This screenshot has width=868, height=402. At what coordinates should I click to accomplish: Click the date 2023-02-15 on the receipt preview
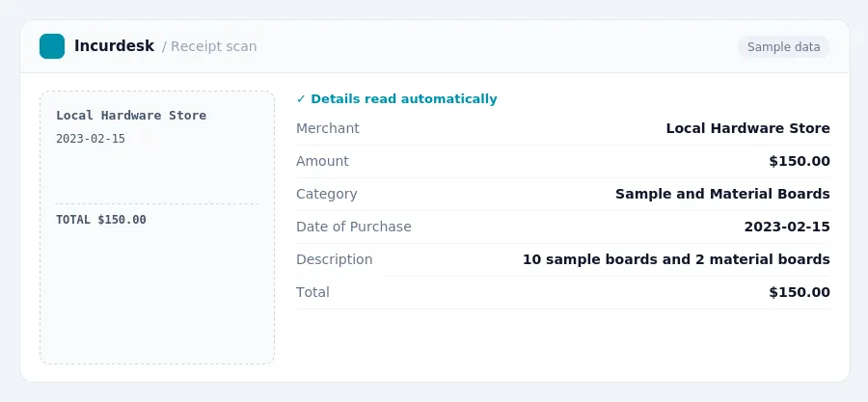coord(91,139)
